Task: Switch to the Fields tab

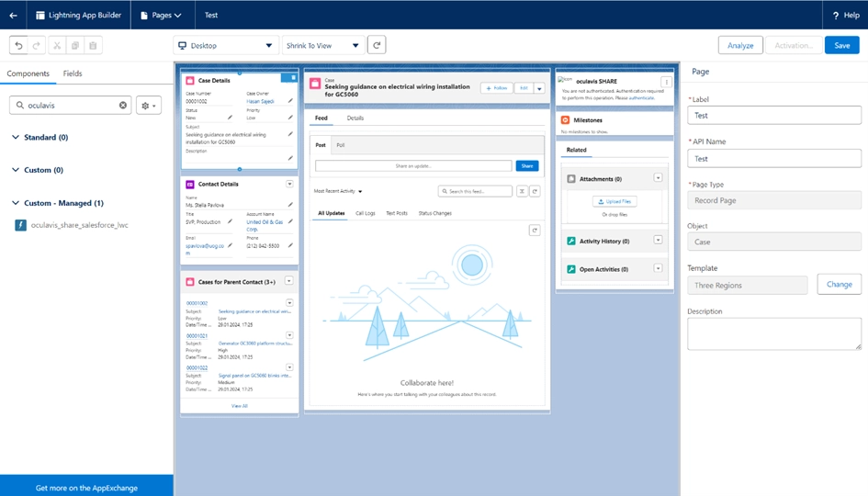Action: click(x=73, y=73)
